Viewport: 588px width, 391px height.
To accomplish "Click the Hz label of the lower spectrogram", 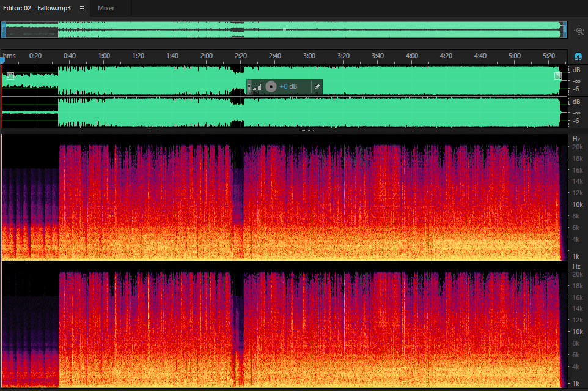I will (x=576, y=266).
